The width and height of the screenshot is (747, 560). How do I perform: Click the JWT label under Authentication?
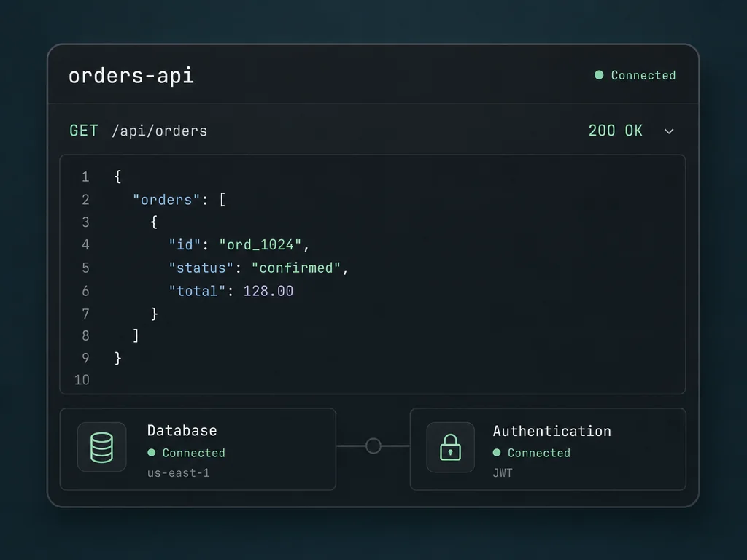(503, 472)
